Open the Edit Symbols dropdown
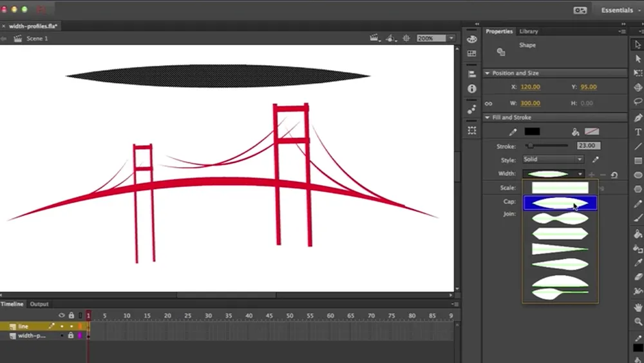The height and width of the screenshot is (363, 644). point(391,38)
